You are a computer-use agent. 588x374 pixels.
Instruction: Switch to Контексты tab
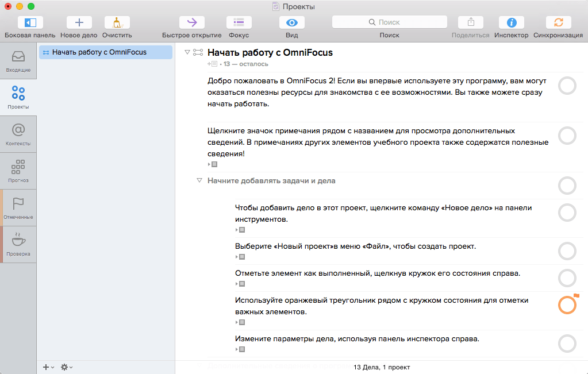(x=18, y=134)
